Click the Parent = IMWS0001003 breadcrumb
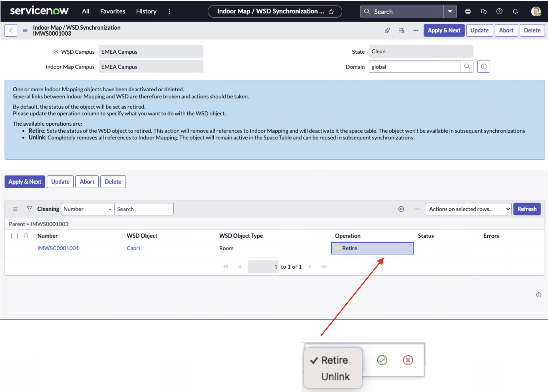548x392 pixels. click(39, 224)
